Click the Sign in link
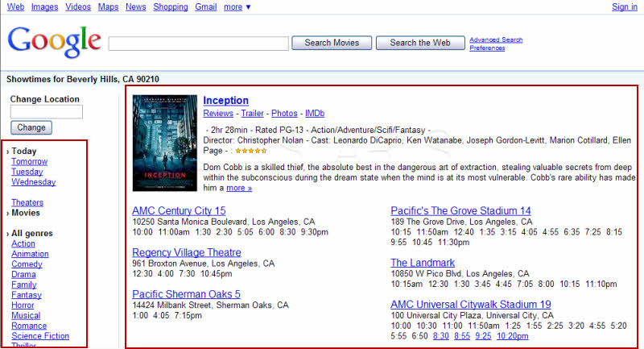Image resolution: width=644 pixels, height=349 pixels. tap(625, 7)
